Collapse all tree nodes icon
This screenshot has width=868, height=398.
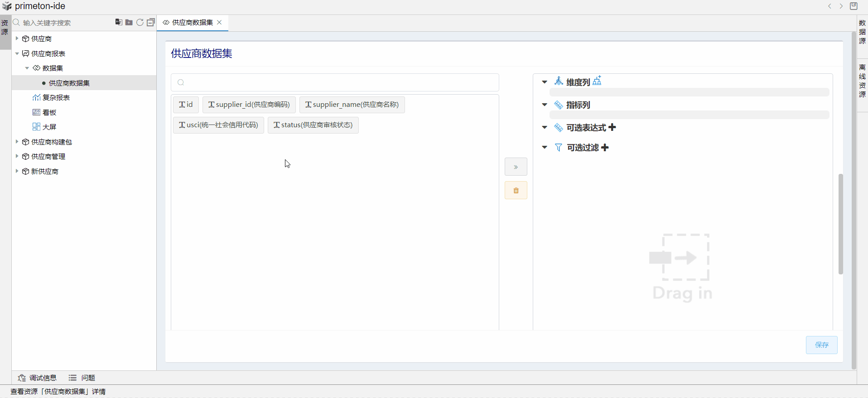[x=151, y=22]
